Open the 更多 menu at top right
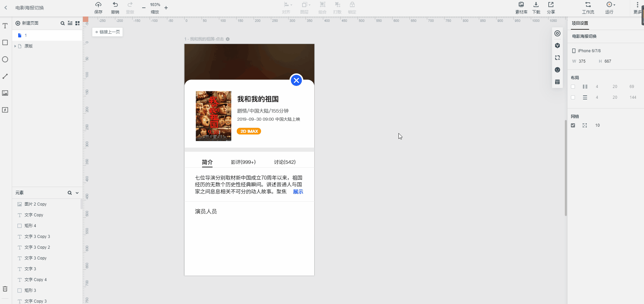The image size is (644, 304). click(x=638, y=5)
